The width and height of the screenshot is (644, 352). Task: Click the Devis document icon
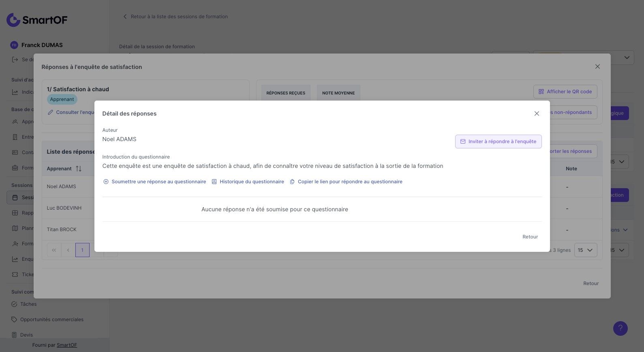click(15, 335)
